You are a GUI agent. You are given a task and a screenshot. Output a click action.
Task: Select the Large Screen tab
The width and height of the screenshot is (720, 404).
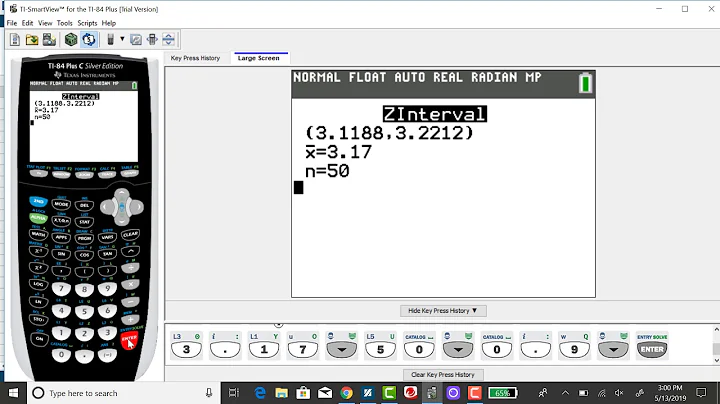[259, 58]
